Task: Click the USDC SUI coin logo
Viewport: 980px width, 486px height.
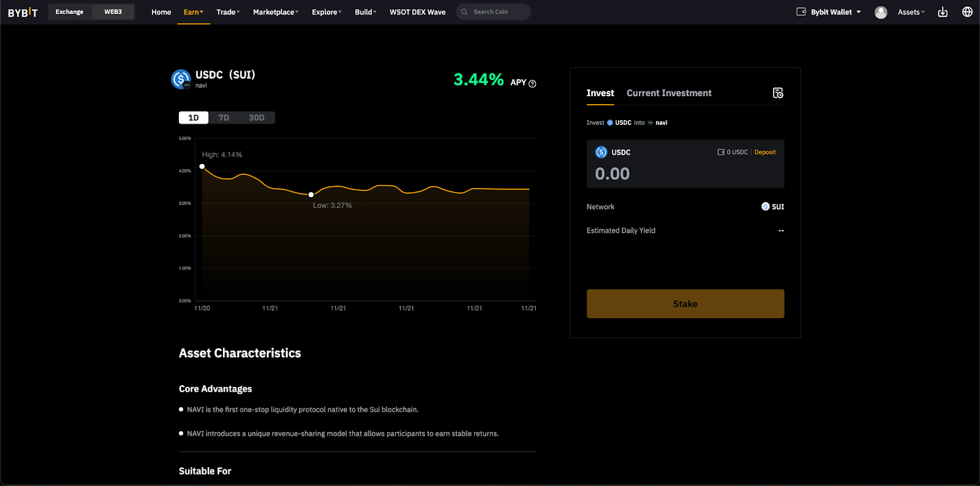Action: pyautogui.click(x=181, y=79)
